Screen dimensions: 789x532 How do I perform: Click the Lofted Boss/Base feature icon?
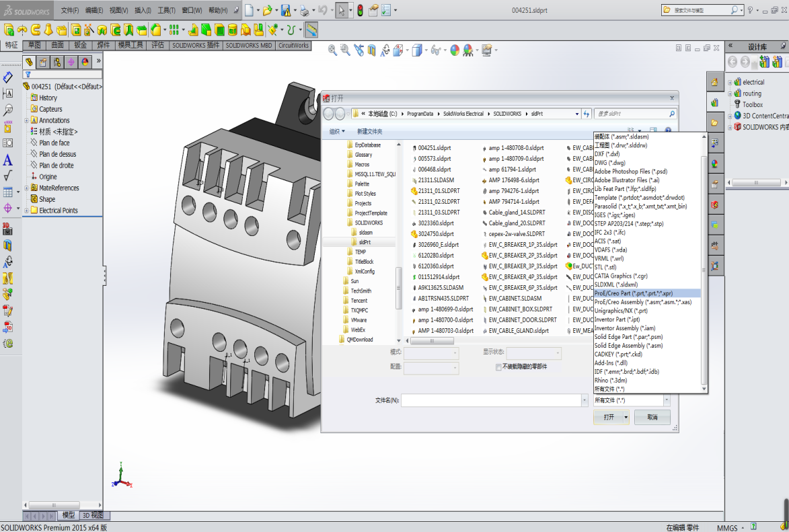point(48,30)
